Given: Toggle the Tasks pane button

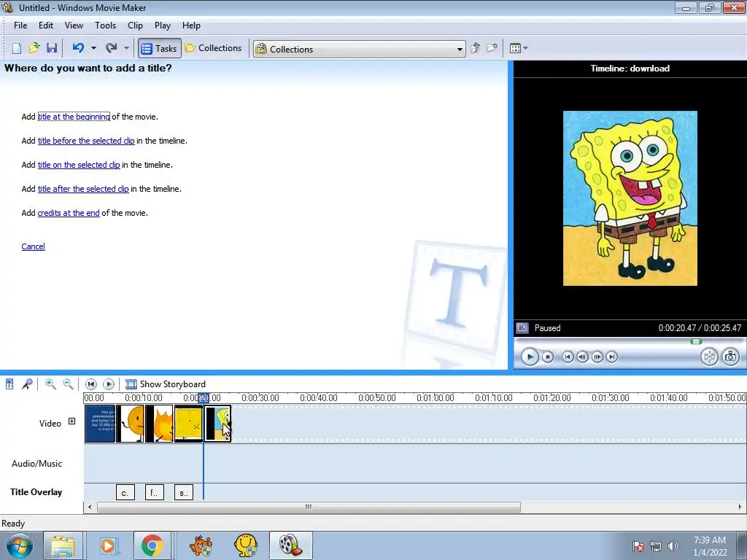Looking at the screenshot, I should (160, 48).
